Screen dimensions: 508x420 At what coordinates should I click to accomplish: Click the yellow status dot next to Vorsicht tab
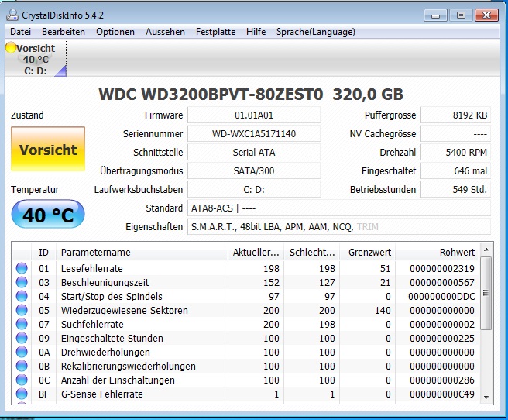[x=11, y=47]
